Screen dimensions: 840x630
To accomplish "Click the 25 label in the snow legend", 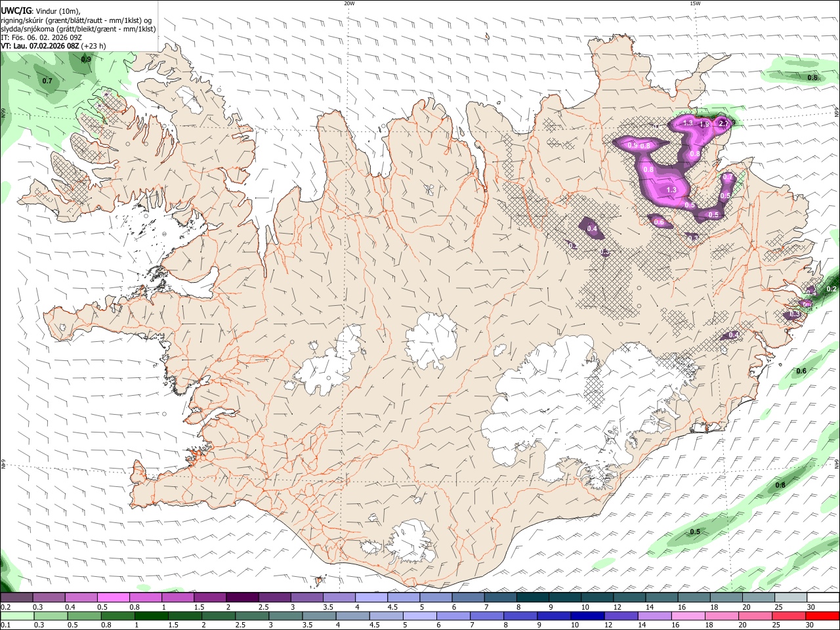I will 779,607.
